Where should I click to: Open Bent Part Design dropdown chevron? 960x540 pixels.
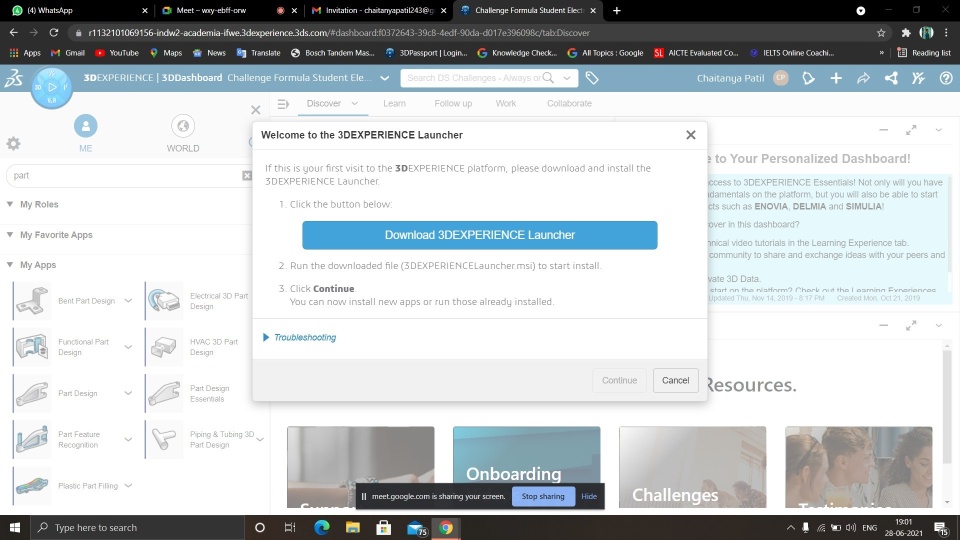128,301
